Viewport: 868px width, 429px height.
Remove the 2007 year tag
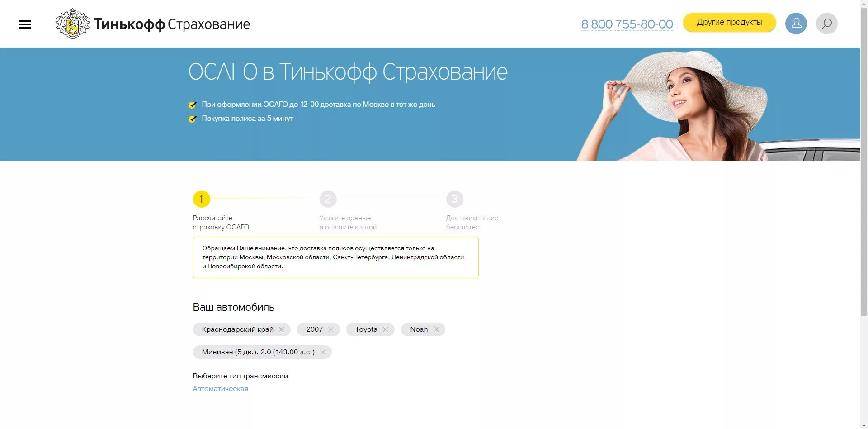point(331,329)
